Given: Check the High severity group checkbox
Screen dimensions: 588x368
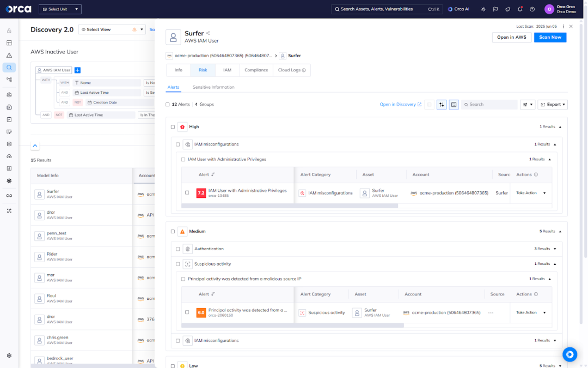Looking at the screenshot, I should tap(173, 127).
